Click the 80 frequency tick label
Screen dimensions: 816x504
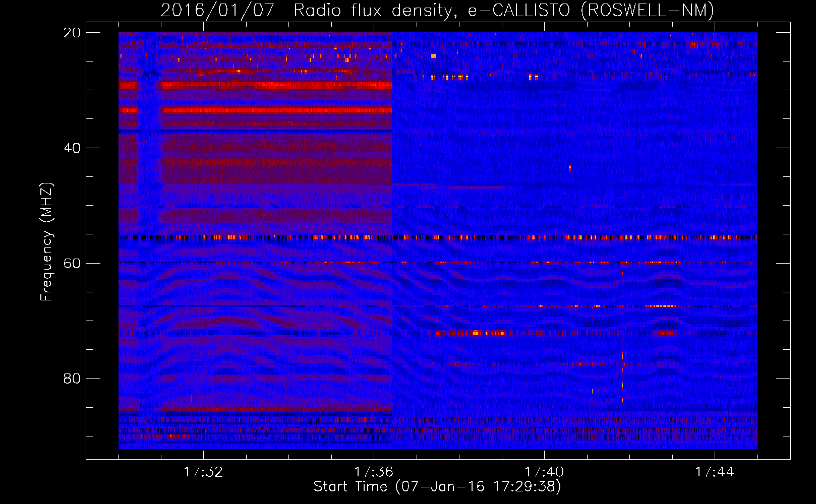[72, 379]
